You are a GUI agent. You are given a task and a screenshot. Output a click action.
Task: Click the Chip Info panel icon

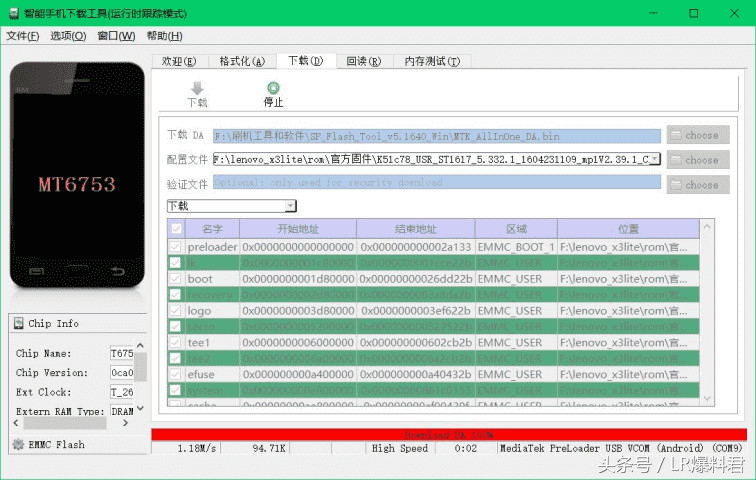pyautogui.click(x=18, y=323)
